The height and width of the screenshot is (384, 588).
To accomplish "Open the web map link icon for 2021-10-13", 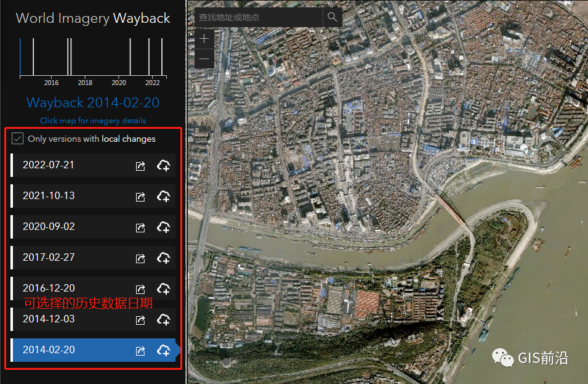I will click(140, 197).
